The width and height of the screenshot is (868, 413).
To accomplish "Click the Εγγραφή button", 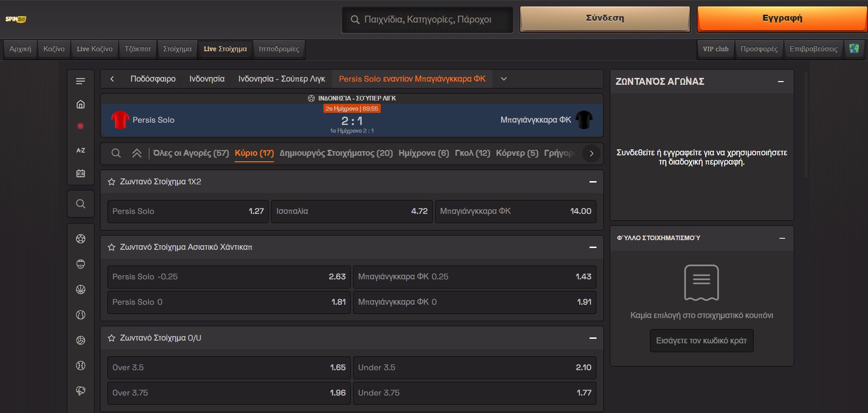I will tap(782, 18).
